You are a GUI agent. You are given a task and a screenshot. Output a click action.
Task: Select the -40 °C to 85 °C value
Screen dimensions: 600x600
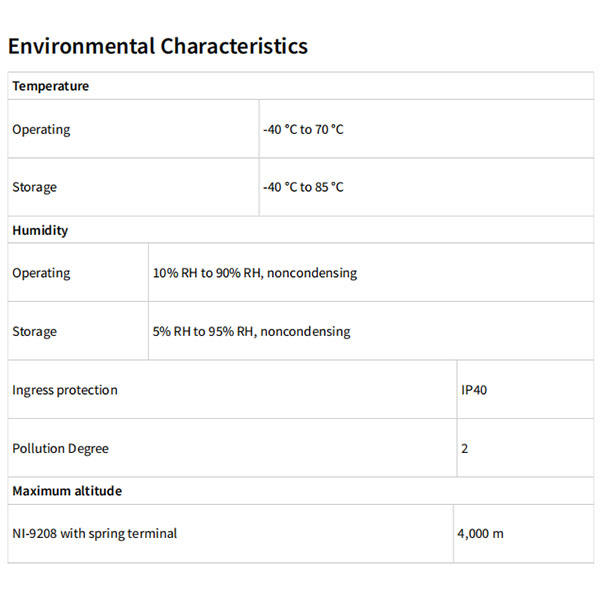click(303, 187)
